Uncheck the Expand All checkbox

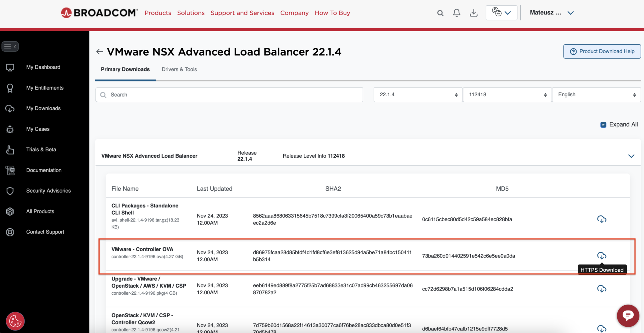coord(603,125)
